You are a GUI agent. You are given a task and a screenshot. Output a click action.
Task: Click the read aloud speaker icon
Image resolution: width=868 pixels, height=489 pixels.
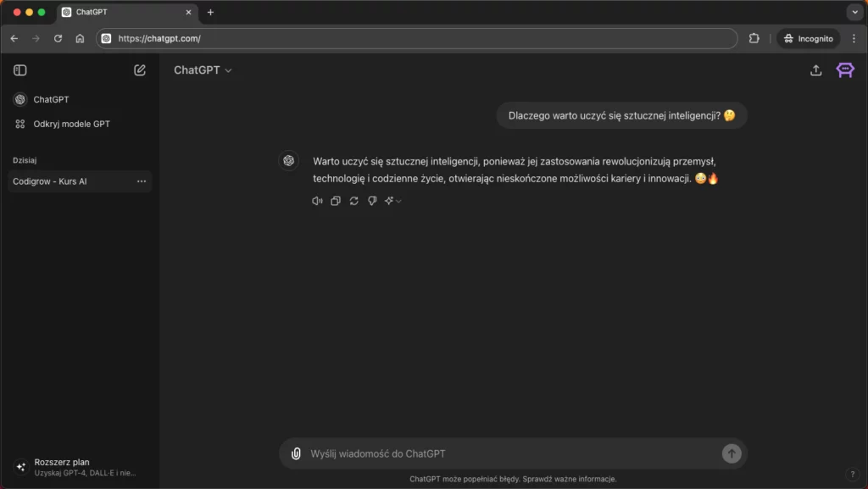317,201
